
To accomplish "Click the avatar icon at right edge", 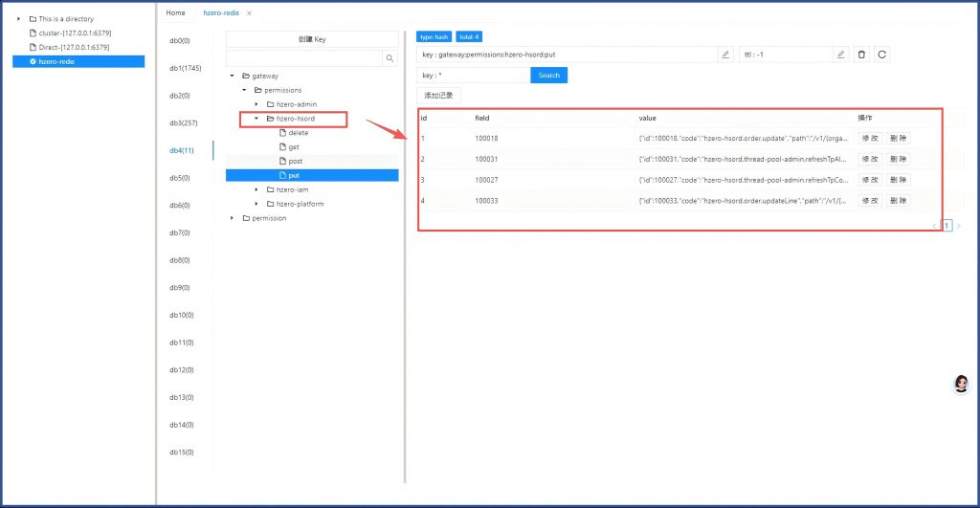I will [x=961, y=384].
